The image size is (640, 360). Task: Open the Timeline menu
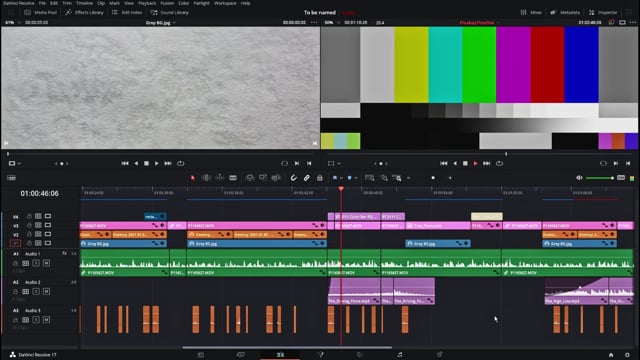coord(84,3)
